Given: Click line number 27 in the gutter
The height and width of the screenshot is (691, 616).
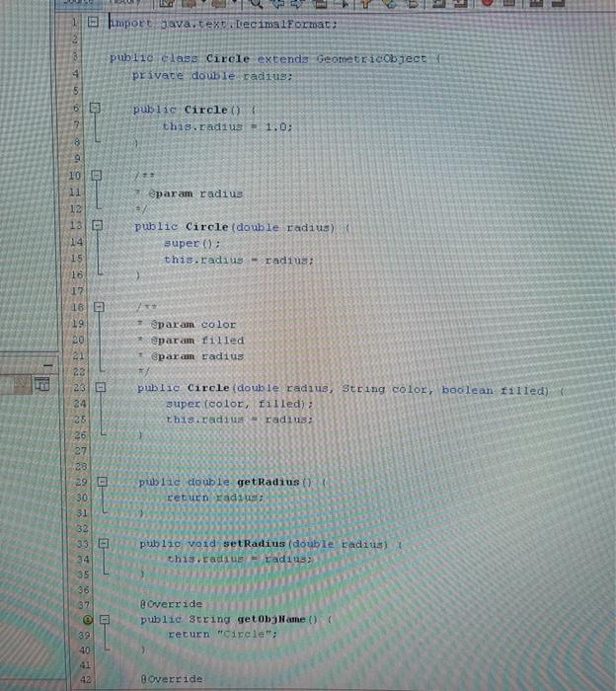Looking at the screenshot, I should click(81, 451).
